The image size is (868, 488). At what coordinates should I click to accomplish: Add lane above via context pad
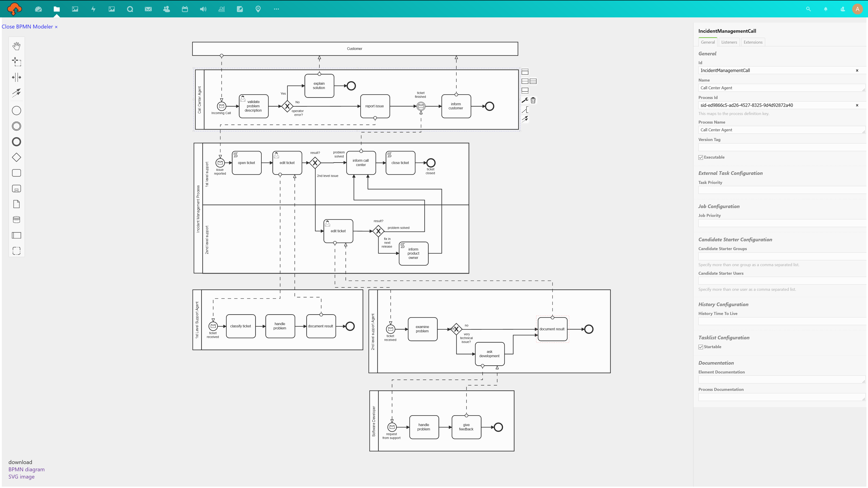(x=525, y=72)
